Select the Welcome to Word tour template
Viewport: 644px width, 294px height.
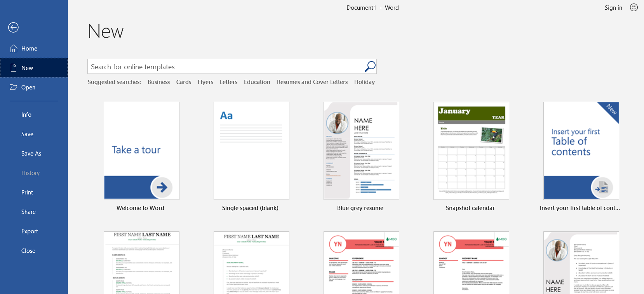(x=141, y=151)
